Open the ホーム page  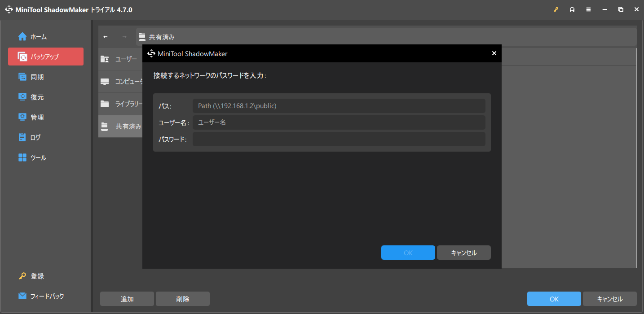pos(46,37)
